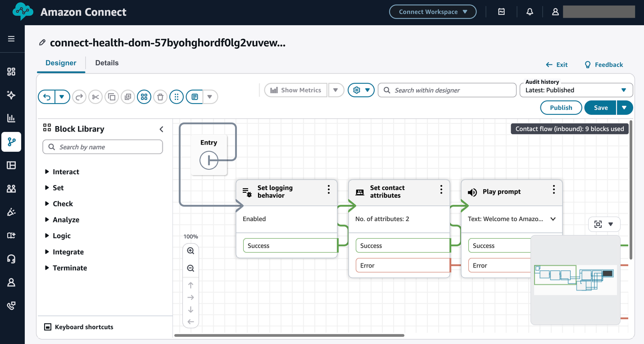This screenshot has width=644, height=344.
Task: Cut selected blocks with scissors
Action: click(95, 97)
